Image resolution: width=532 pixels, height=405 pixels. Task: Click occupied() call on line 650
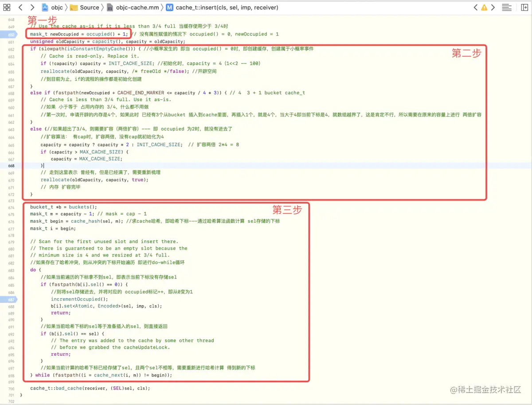[102, 34]
